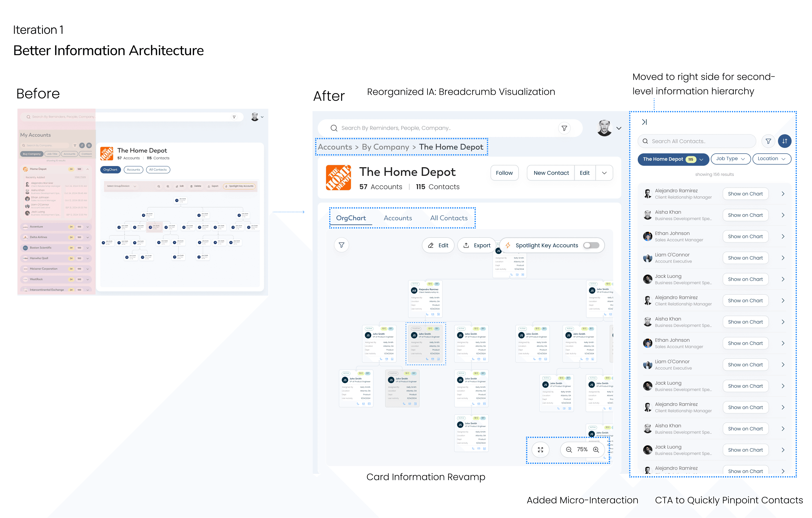Click the org chart filter funnel icon
The image size is (812, 518).
coord(341,245)
